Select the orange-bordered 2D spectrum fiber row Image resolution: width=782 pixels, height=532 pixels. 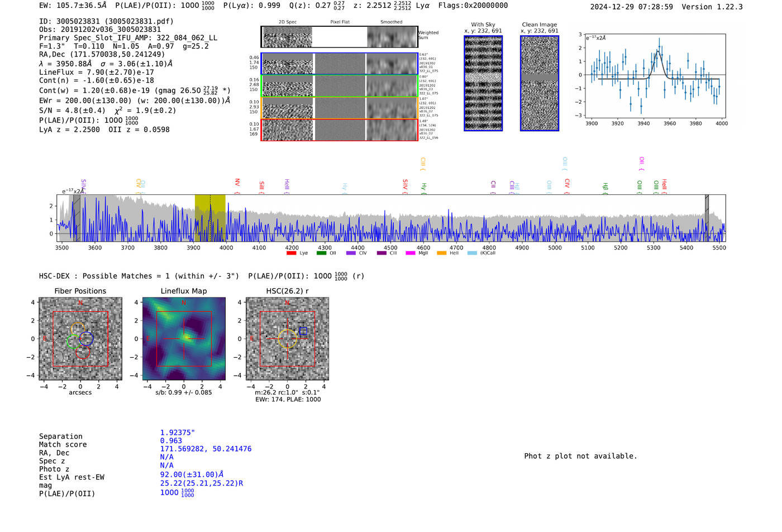click(340, 108)
